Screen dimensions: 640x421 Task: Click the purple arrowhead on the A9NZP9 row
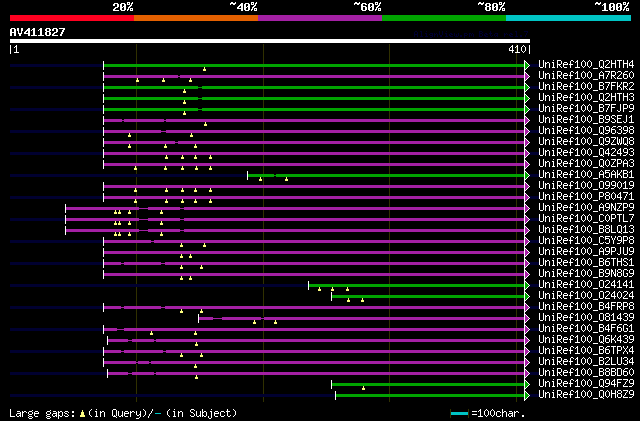coord(527,209)
